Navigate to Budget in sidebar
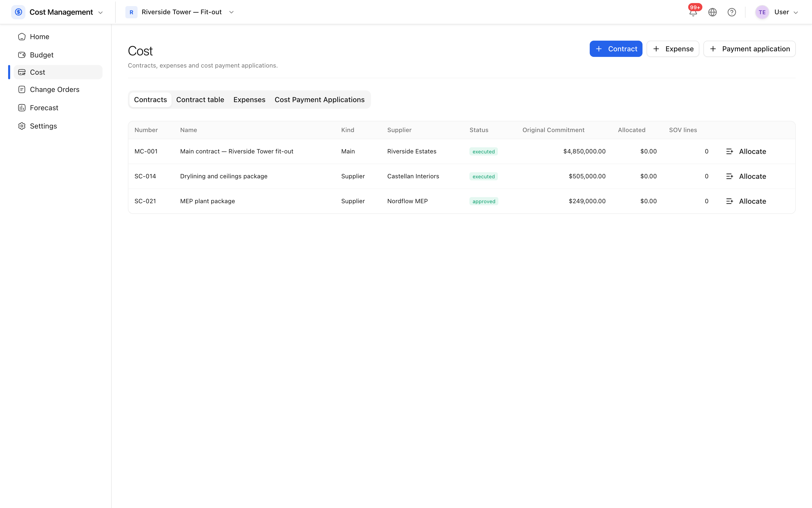 [58, 55]
